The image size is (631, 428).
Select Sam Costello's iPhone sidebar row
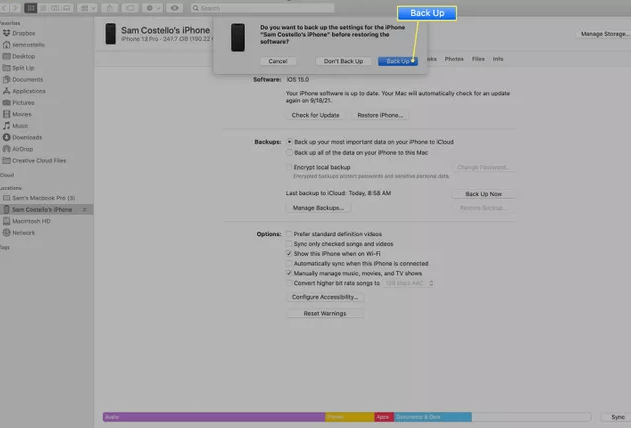[46, 210]
